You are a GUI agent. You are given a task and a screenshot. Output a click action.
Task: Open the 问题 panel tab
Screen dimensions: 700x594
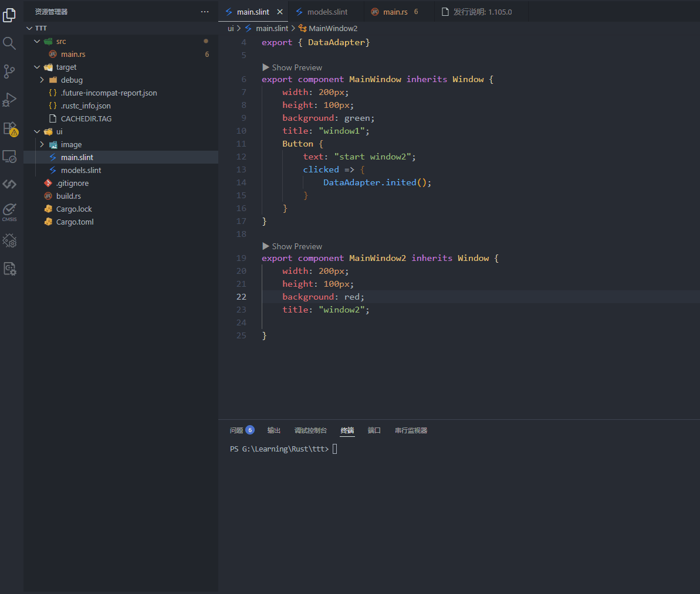[x=236, y=430]
